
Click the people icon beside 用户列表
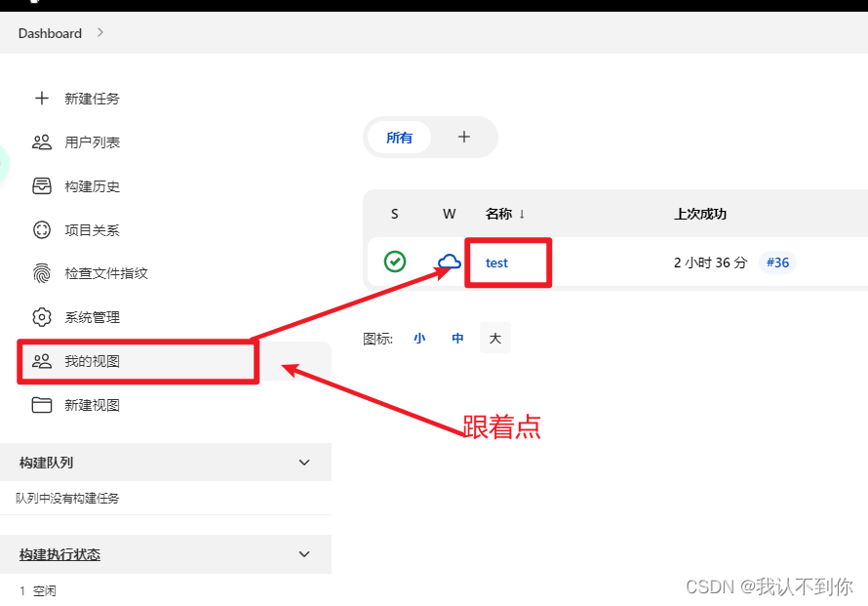42,142
